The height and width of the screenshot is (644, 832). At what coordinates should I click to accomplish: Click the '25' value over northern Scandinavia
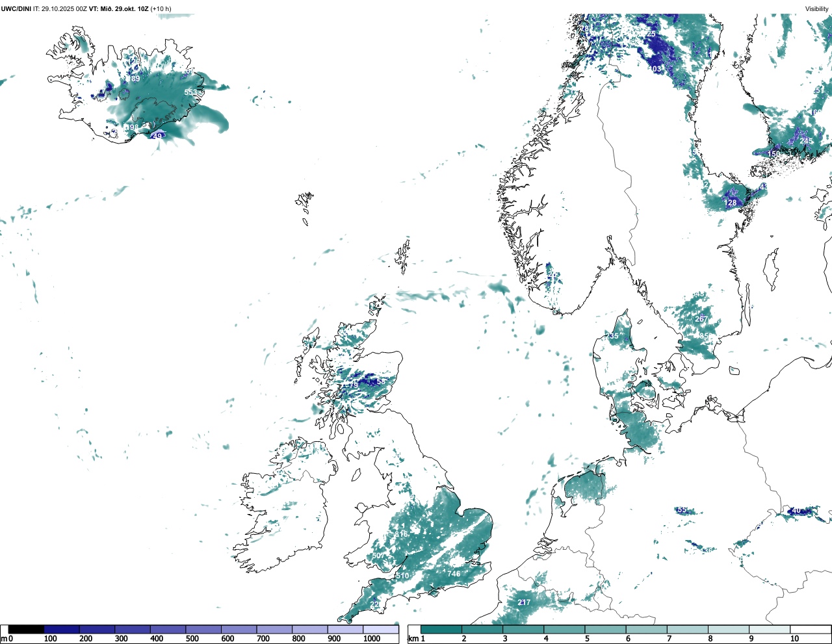coord(651,34)
